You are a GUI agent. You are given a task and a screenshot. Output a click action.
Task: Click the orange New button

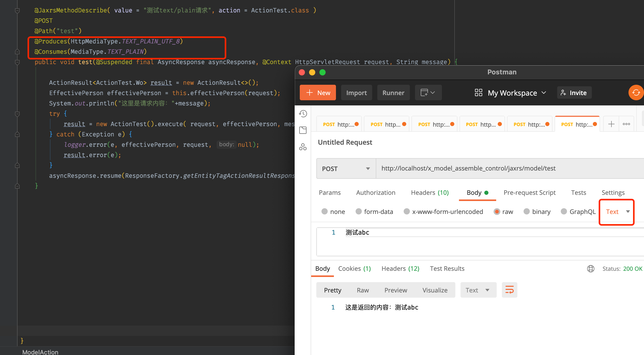(x=318, y=93)
